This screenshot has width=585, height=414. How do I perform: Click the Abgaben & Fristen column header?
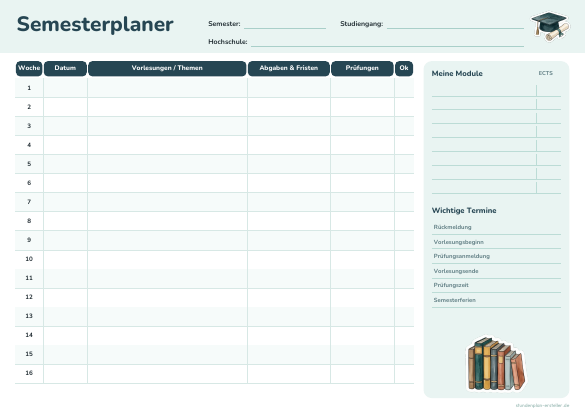point(289,68)
